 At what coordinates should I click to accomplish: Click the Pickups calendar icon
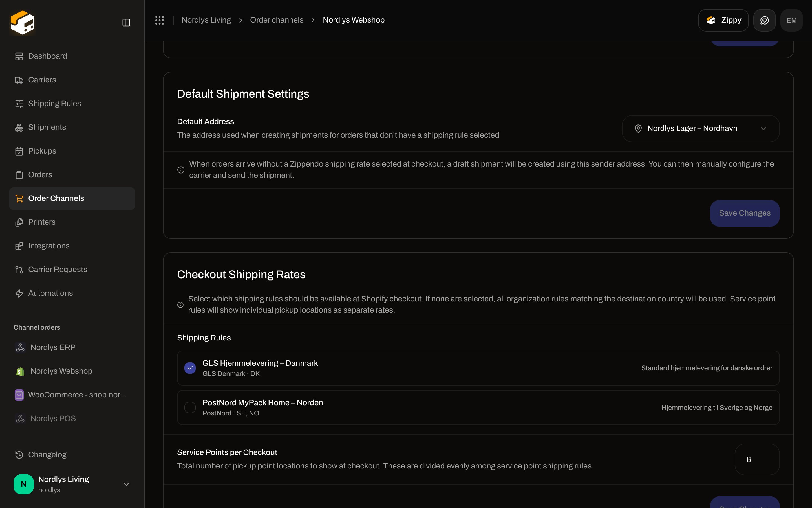click(x=19, y=151)
